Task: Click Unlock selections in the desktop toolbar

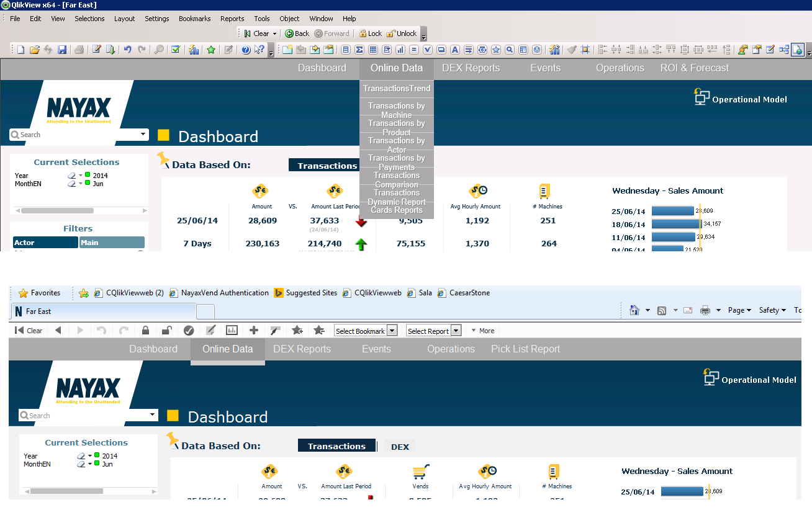Action: [401, 34]
